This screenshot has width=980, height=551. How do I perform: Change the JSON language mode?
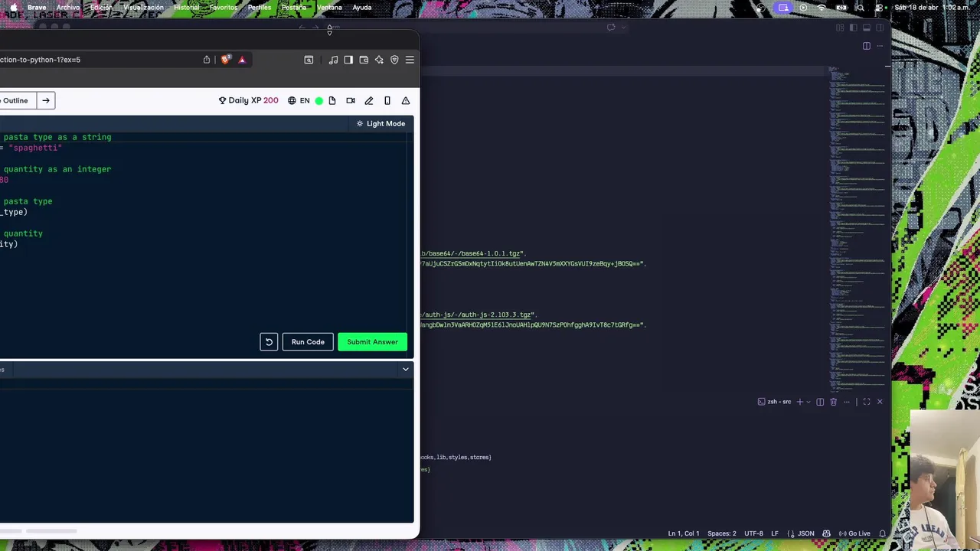tap(802, 533)
